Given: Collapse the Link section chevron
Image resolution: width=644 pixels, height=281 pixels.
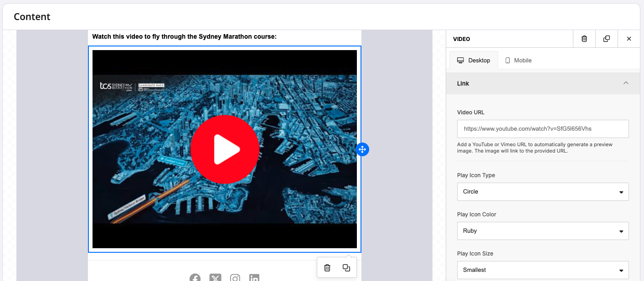Looking at the screenshot, I should (x=626, y=83).
